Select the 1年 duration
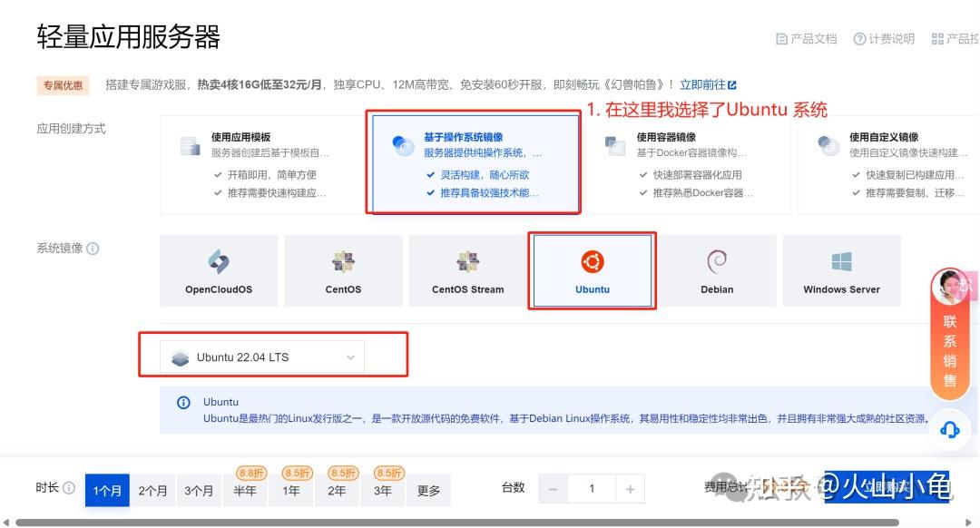Screen dimensions: 980x528 tap(290, 490)
